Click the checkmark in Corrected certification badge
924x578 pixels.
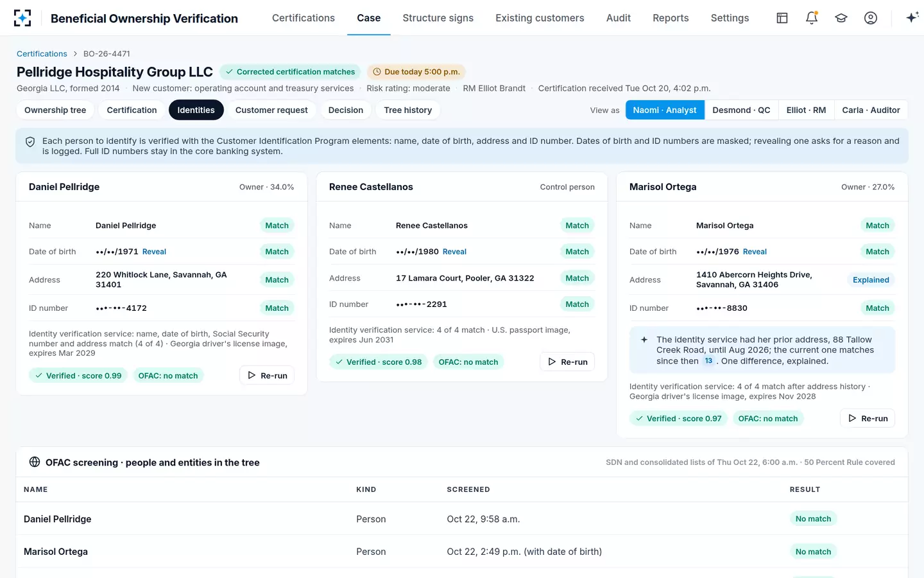pos(229,72)
